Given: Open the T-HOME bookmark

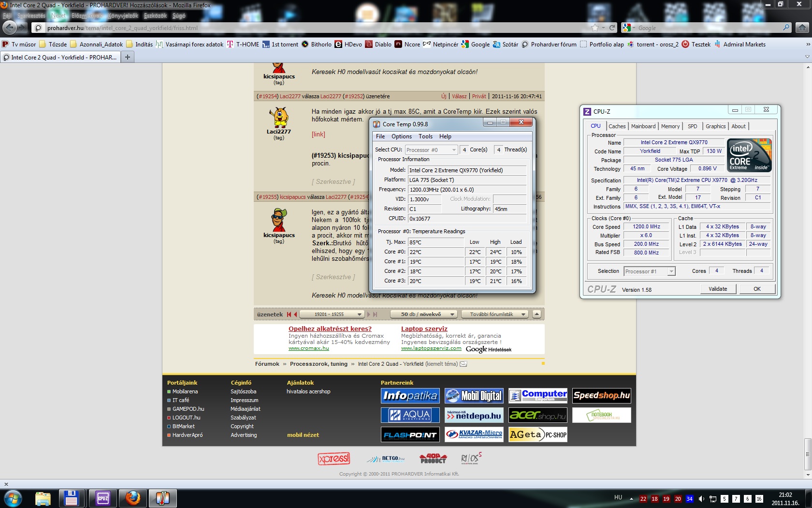Looking at the screenshot, I should pyautogui.click(x=243, y=45).
